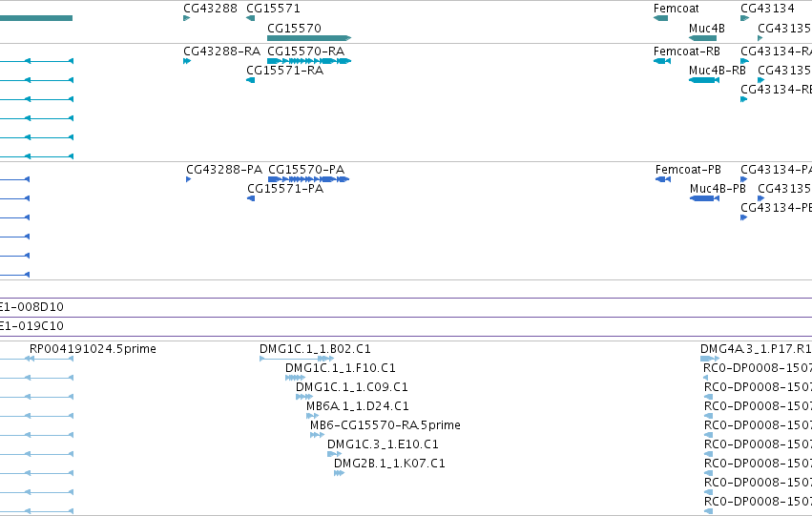Select the Muc4B-PB protein label
This screenshot has width=812, height=516.
(718, 189)
